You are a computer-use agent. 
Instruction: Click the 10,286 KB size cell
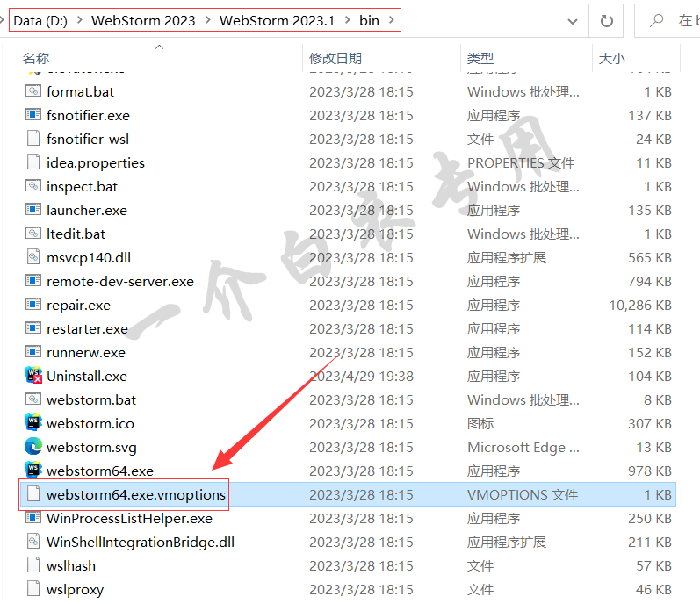(x=640, y=305)
